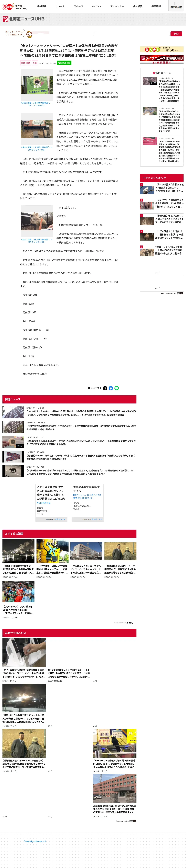Screen dimensions: 186x868
Task: Play the related news video marked 16:13
Action: click(x=13, y=442)
